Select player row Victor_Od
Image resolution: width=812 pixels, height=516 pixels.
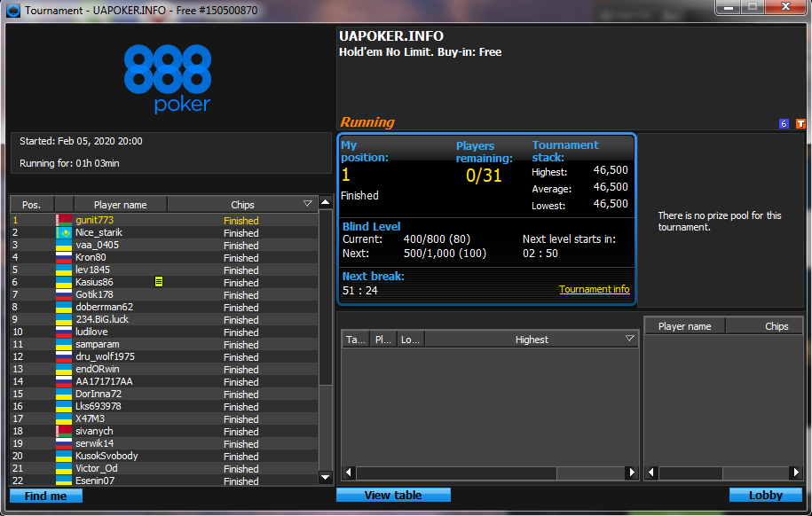[164, 468]
